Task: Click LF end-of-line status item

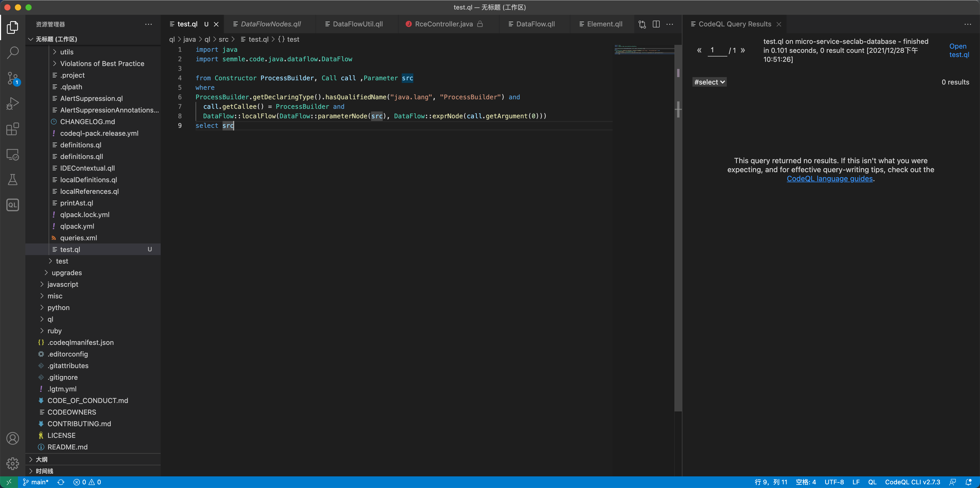Action: (x=856, y=482)
